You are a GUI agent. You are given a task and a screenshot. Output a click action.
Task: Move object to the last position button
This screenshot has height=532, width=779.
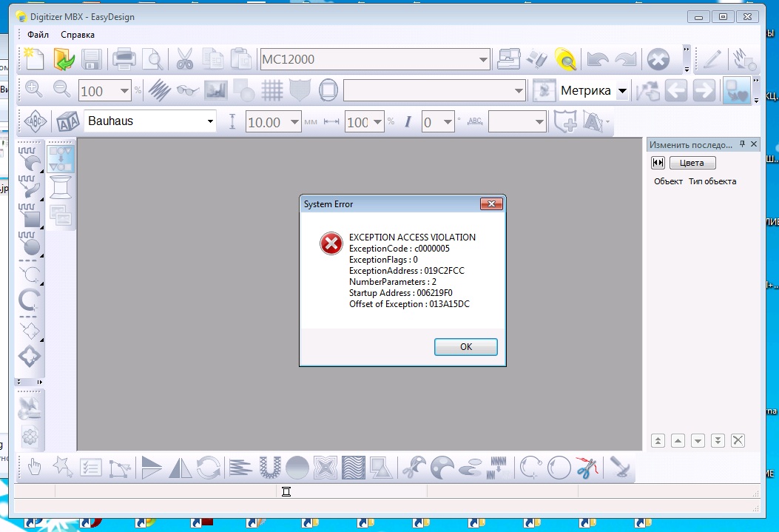[718, 440]
